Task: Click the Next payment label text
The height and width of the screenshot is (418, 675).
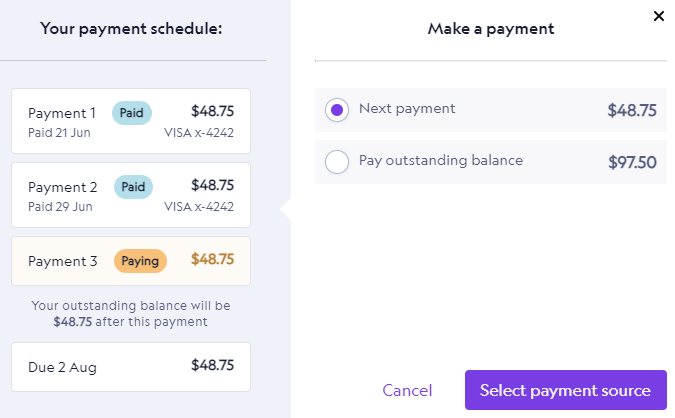Action: 407,108
